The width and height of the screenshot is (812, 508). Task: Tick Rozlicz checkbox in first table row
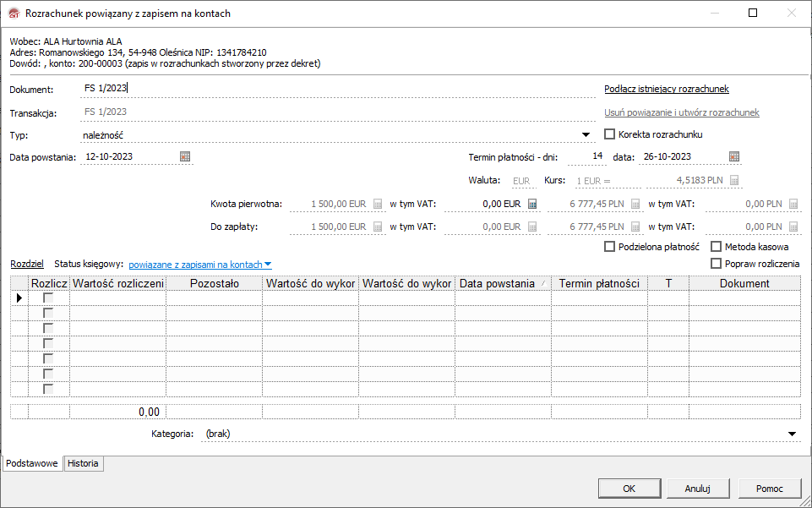click(x=48, y=298)
